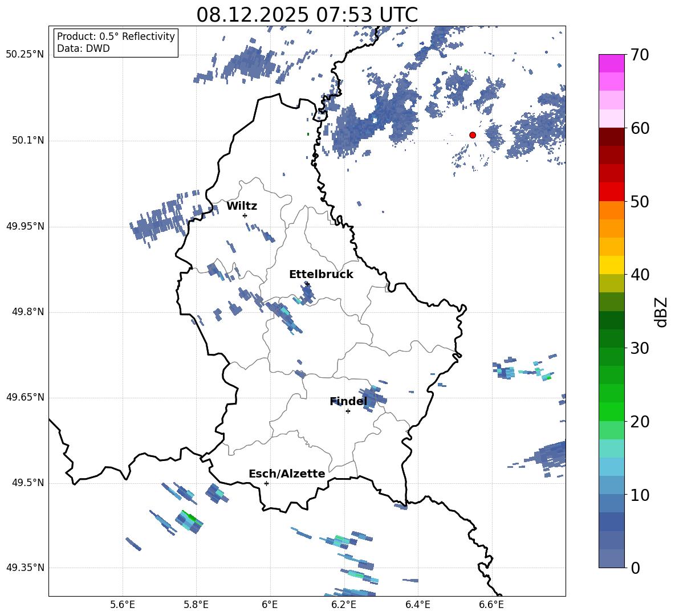Viewport: 675px width, 616px height.
Task: Click the 08.12.2025 07:53 UTC title
Action: [x=307, y=15]
